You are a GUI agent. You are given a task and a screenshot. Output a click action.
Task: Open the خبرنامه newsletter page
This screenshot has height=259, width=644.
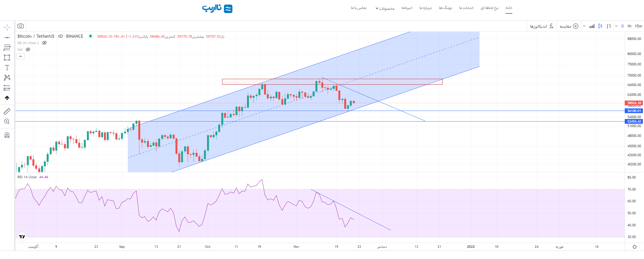[407, 8]
